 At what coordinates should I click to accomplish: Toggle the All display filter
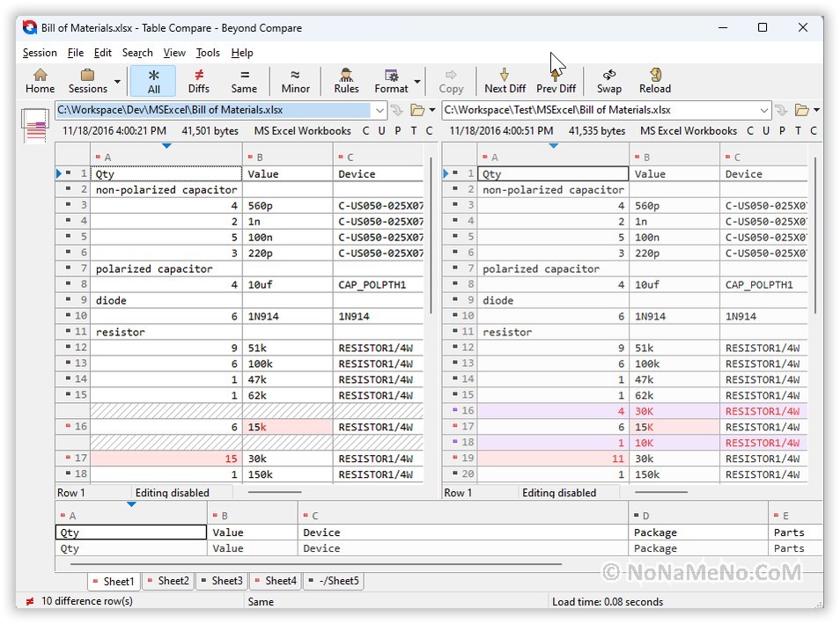click(x=153, y=80)
